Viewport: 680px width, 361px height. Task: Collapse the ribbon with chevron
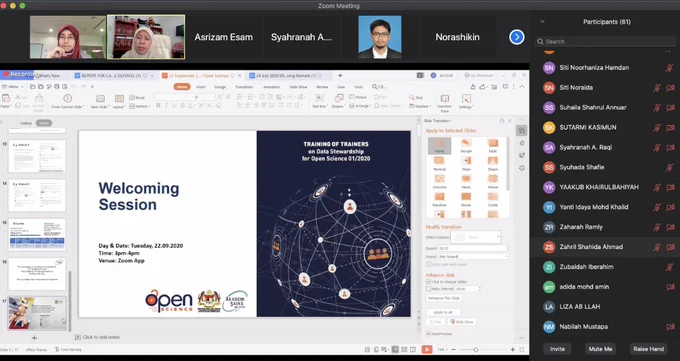pos(522,87)
